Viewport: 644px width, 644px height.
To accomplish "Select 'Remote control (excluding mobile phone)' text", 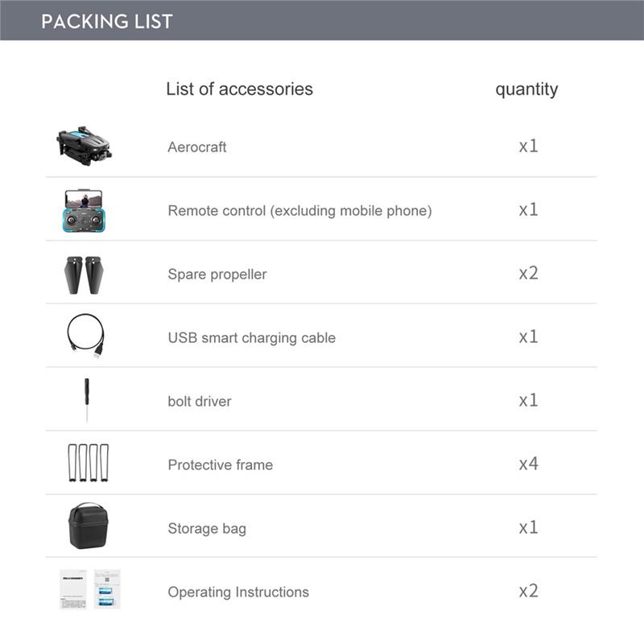I will pos(299,211).
